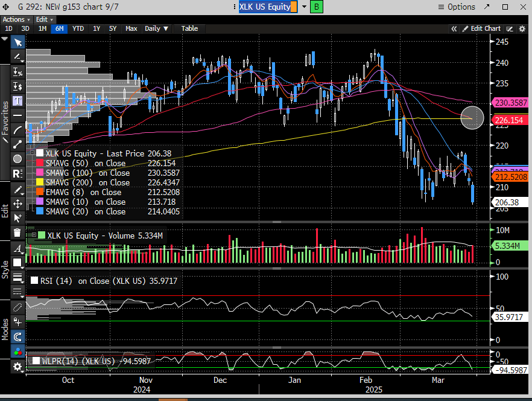This screenshot has height=401, width=532.
Task: Click the trash delete annotation icon
Action: coord(17,233)
